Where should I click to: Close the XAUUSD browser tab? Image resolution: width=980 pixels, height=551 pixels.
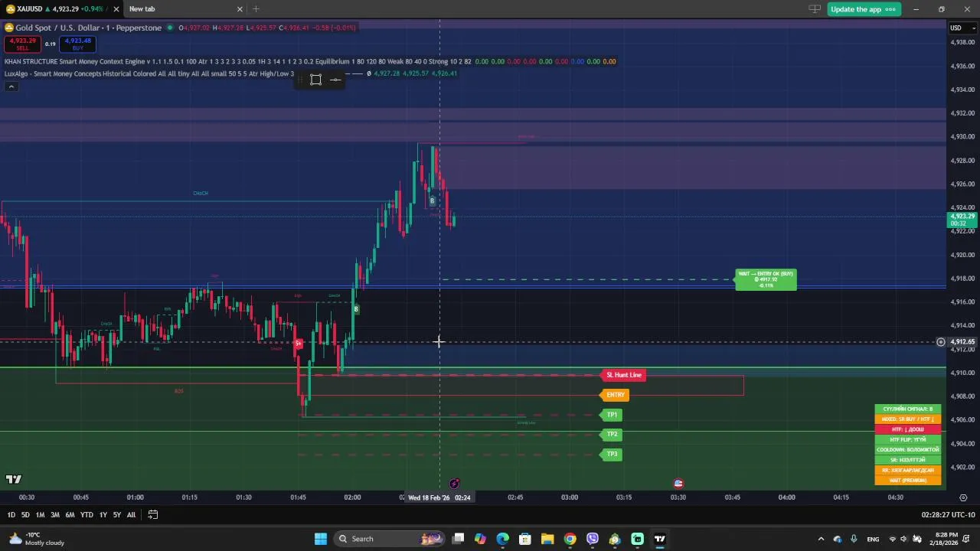pos(116,9)
